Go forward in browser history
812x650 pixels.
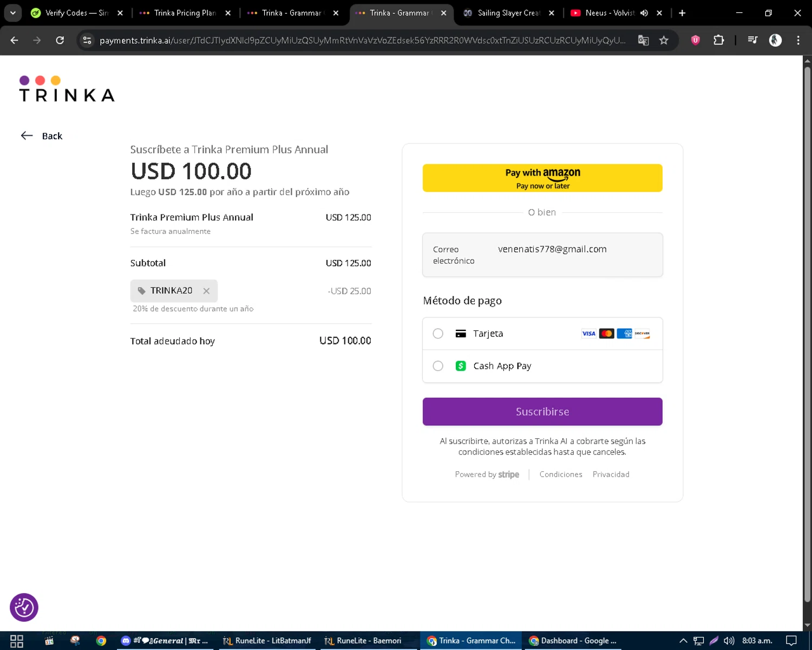(x=37, y=40)
